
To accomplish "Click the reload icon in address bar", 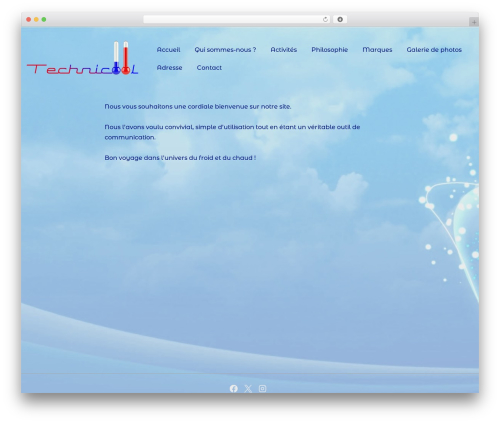I will (325, 20).
